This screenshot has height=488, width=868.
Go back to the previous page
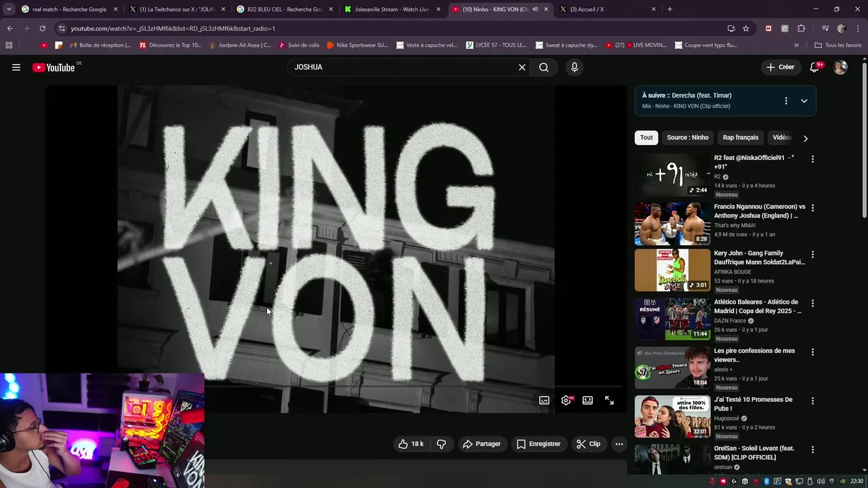click(9, 28)
